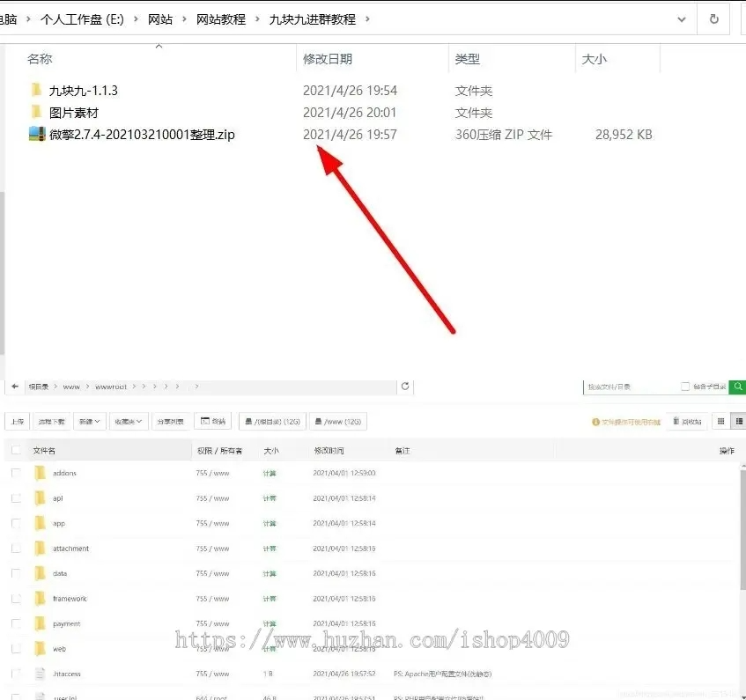Go back in the panel file manager
746x700 pixels.
point(15,387)
